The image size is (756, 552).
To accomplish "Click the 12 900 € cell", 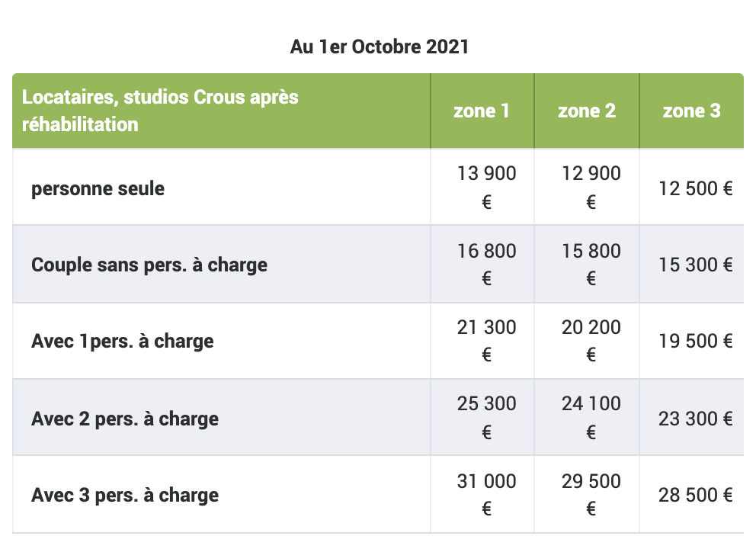I will point(591,188).
